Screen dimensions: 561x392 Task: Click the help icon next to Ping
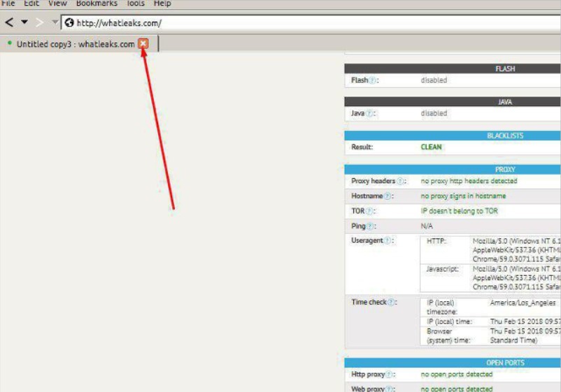click(371, 226)
